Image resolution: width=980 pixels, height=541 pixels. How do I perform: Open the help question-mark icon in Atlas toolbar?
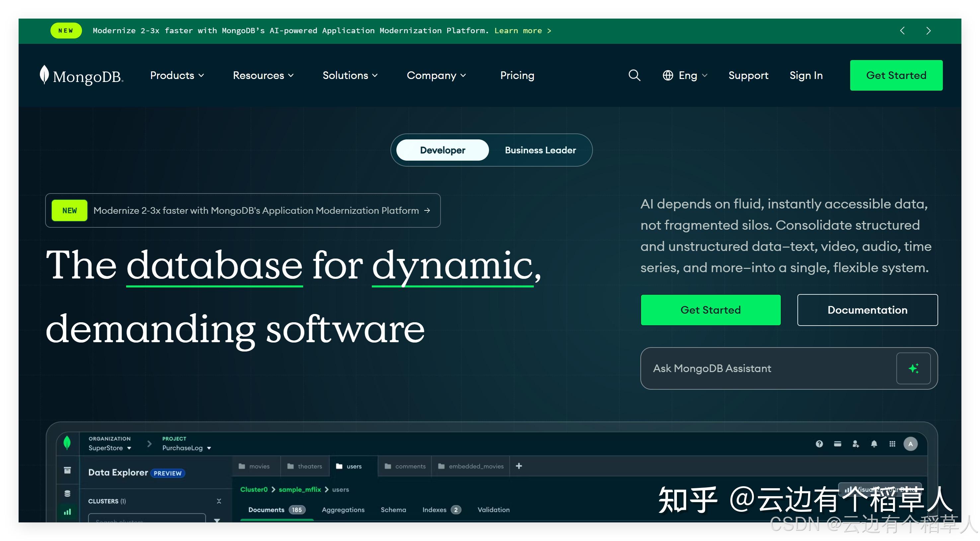819,444
